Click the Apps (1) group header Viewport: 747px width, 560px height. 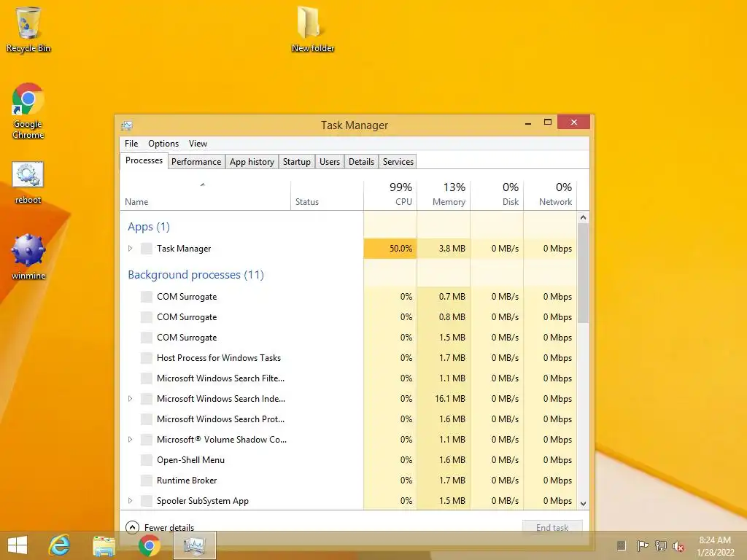(x=149, y=227)
